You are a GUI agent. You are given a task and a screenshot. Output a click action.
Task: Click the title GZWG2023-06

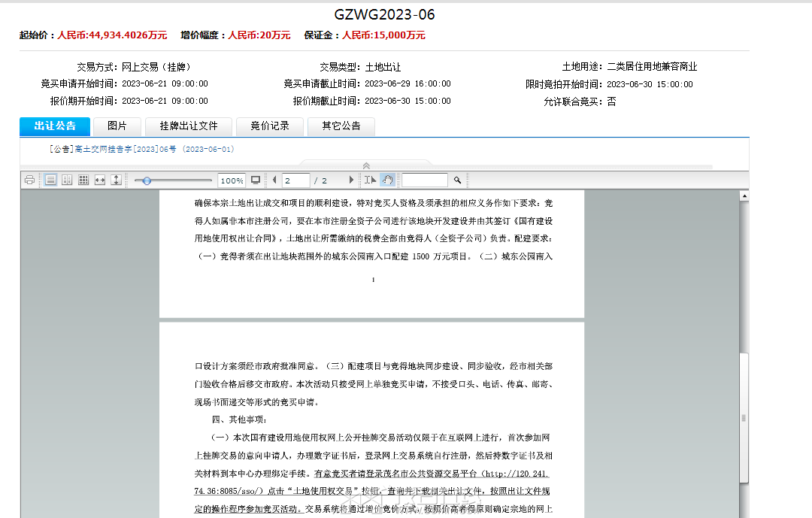pyautogui.click(x=384, y=14)
